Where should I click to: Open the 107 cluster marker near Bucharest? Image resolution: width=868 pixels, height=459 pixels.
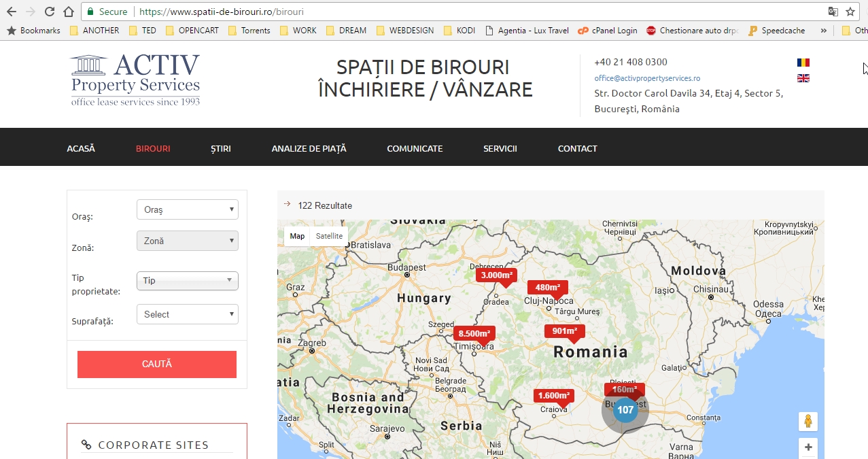[625, 409]
